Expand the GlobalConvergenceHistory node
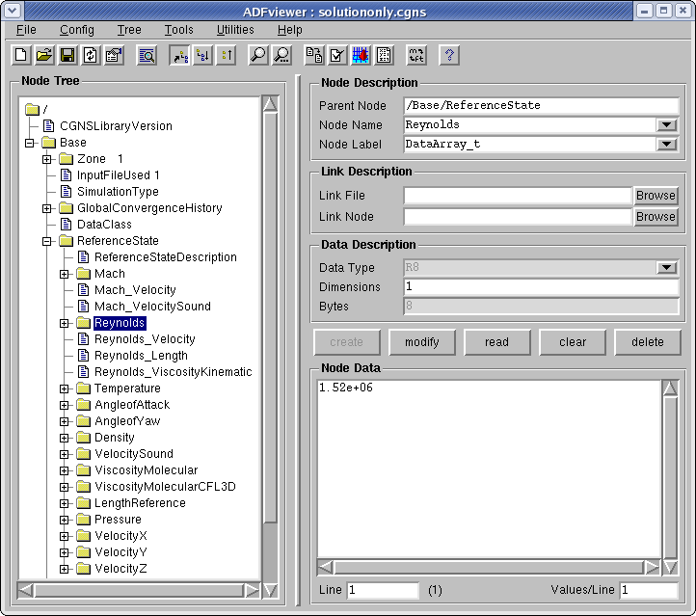696x616 pixels. click(x=47, y=208)
